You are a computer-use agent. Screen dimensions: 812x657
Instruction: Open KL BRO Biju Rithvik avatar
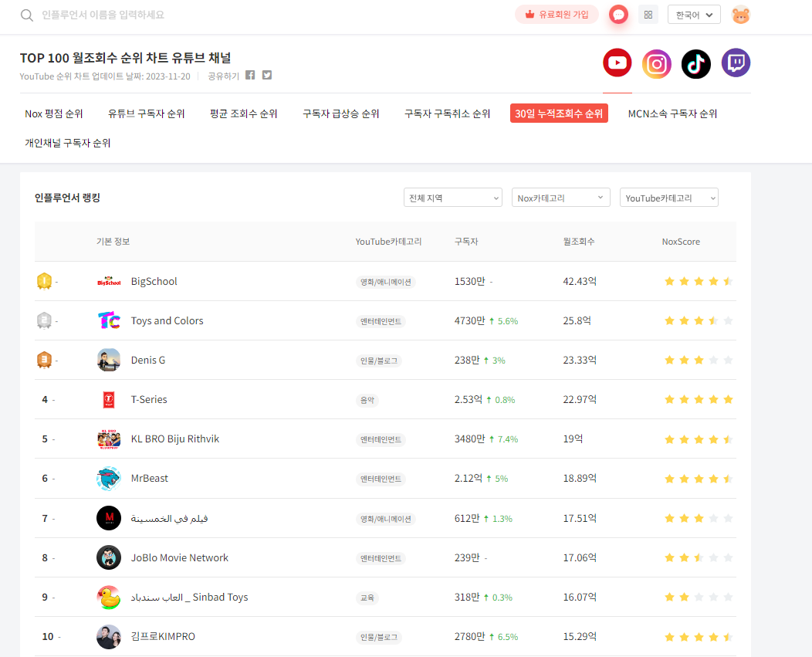[x=109, y=439]
